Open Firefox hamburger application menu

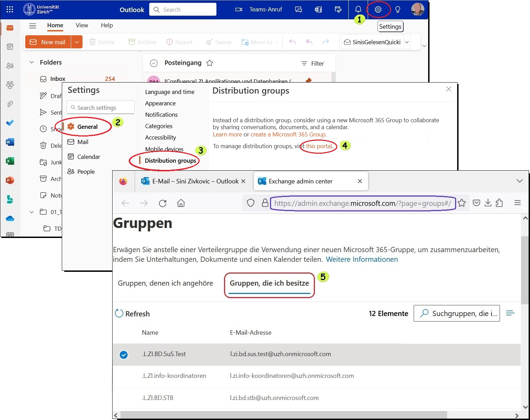pos(517,203)
